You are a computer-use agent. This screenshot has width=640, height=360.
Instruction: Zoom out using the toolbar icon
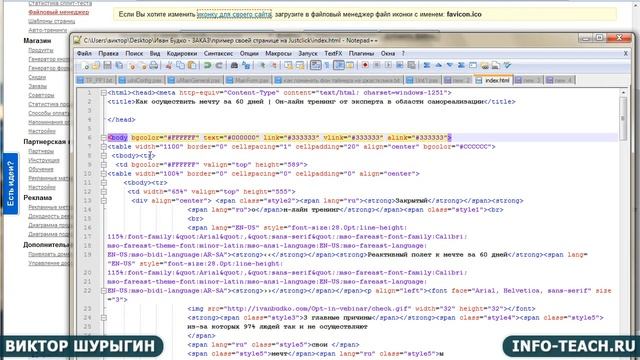(x=274, y=65)
